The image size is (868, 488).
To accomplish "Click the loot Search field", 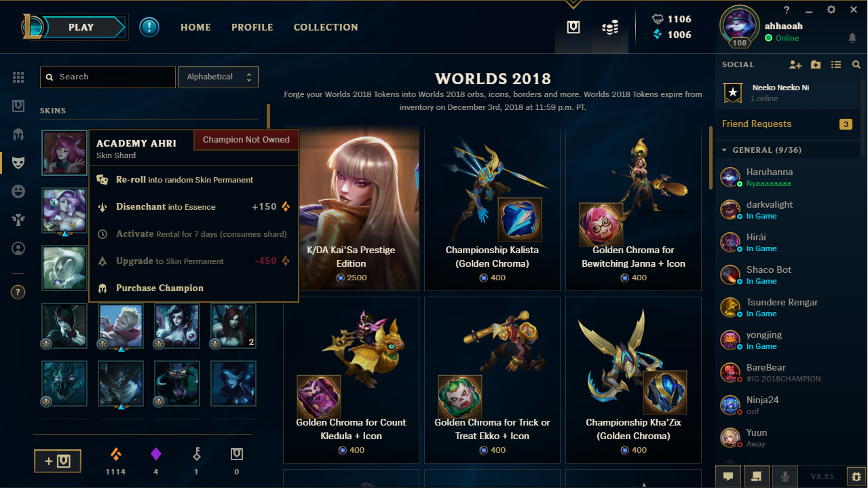I will pyautogui.click(x=108, y=77).
